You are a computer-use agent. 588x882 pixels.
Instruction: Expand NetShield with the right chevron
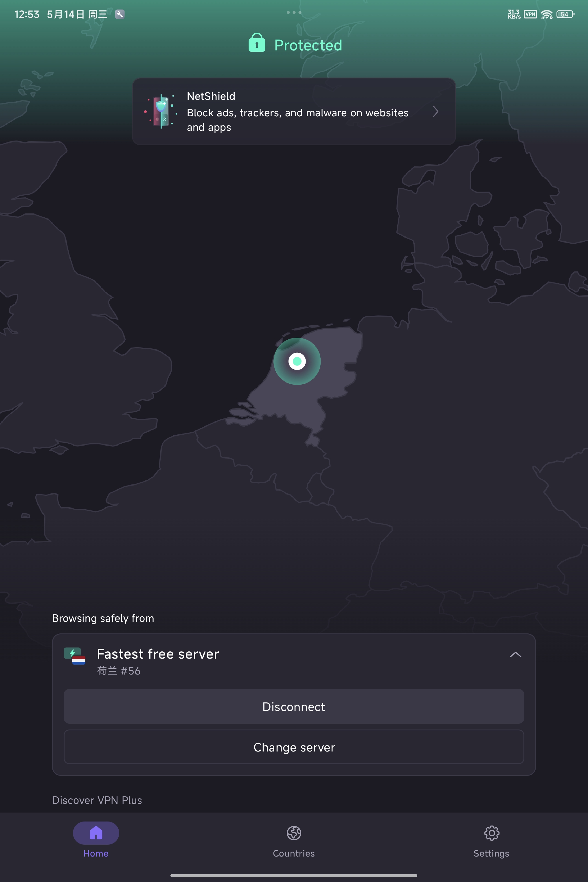pyautogui.click(x=436, y=111)
